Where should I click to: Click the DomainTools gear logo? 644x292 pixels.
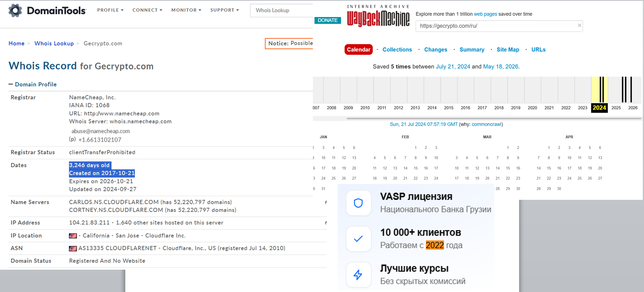tap(15, 10)
